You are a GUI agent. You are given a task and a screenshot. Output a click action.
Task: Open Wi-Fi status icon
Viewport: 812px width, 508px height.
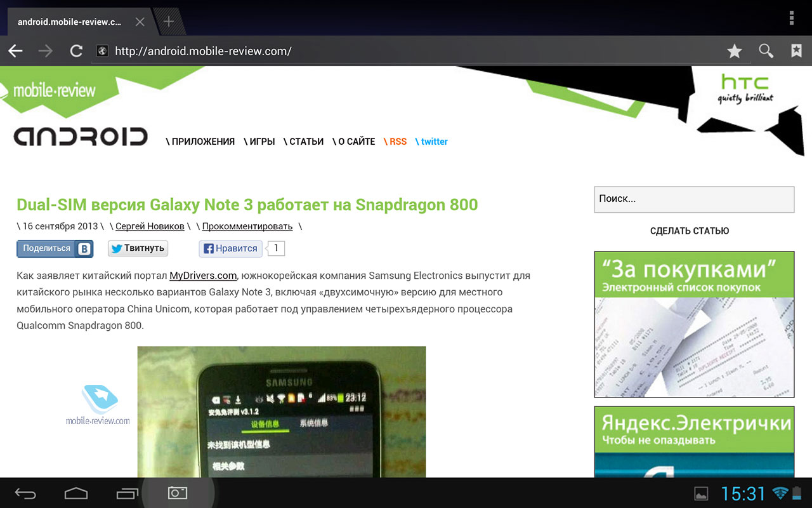click(780, 493)
